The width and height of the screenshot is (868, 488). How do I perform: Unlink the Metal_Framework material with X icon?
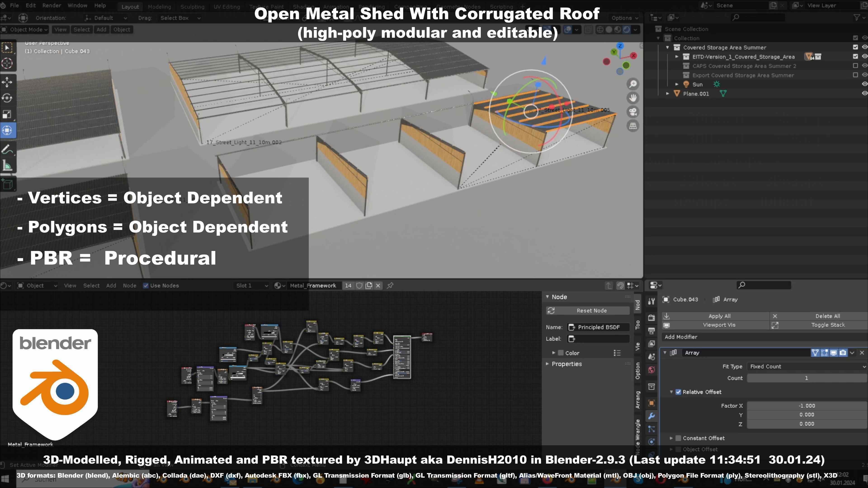378,286
